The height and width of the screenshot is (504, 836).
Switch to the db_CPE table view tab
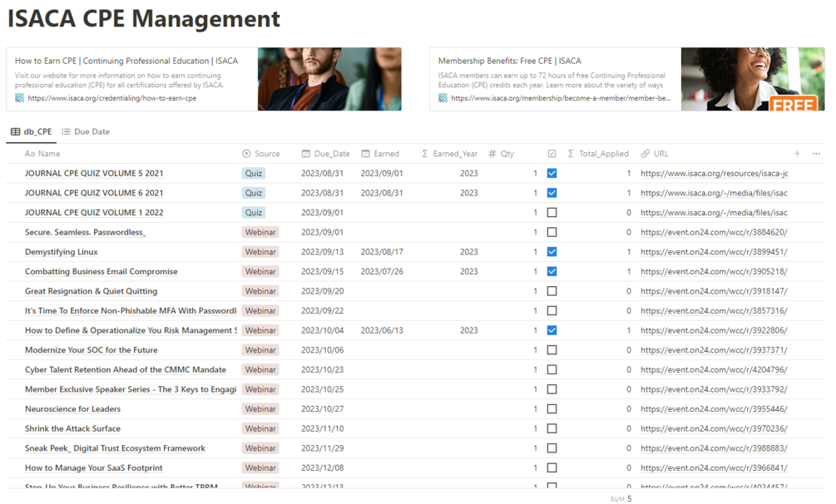32,131
